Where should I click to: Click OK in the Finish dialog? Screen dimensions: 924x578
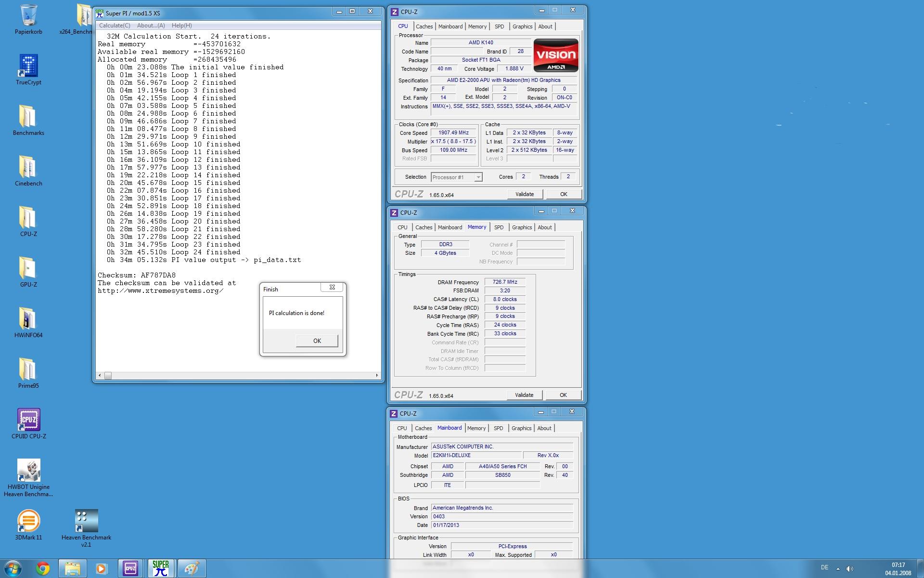(x=317, y=341)
